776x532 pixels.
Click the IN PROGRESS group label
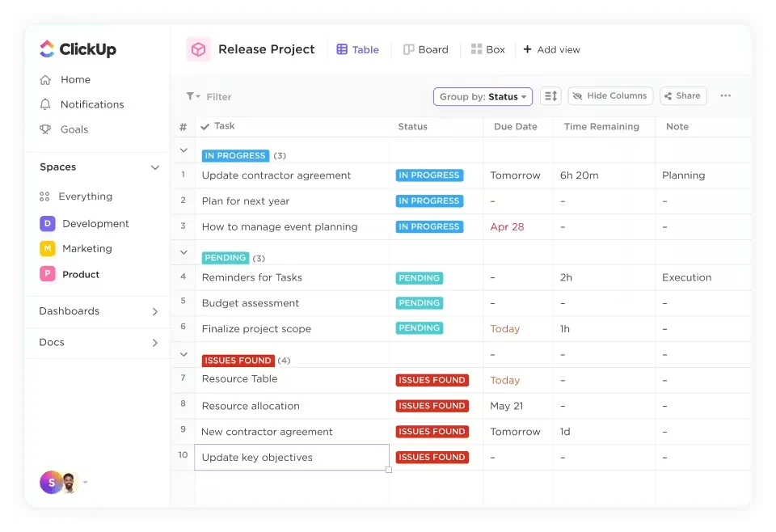tap(235, 155)
